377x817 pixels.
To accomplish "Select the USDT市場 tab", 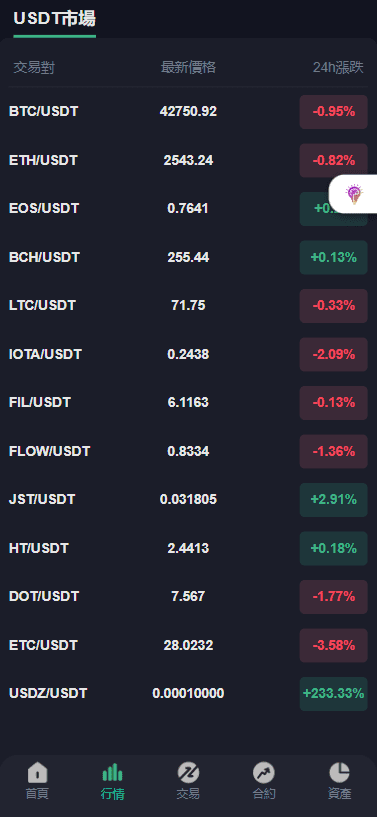I will click(55, 19).
